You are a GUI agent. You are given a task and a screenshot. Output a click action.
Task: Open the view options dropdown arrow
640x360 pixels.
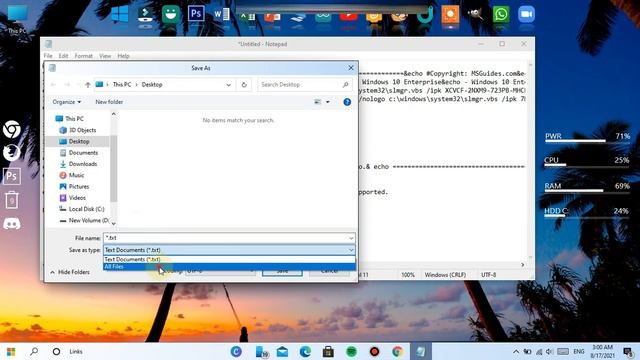click(328, 102)
